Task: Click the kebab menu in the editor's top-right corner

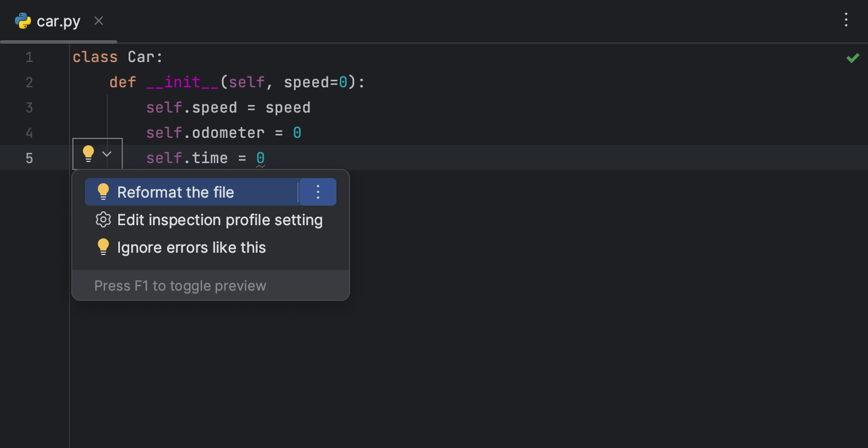Action: (846, 20)
